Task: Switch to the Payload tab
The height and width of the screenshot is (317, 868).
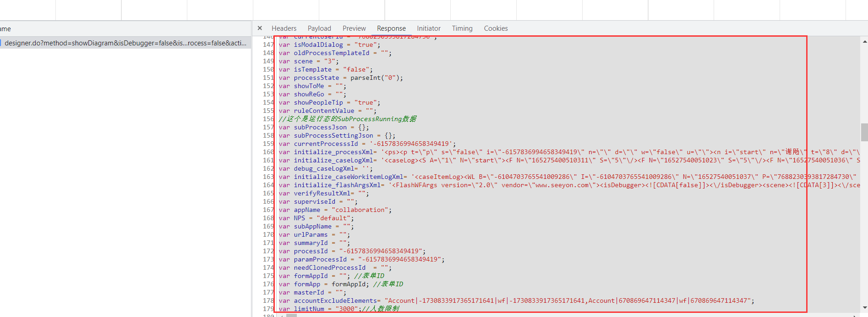Action: (319, 28)
